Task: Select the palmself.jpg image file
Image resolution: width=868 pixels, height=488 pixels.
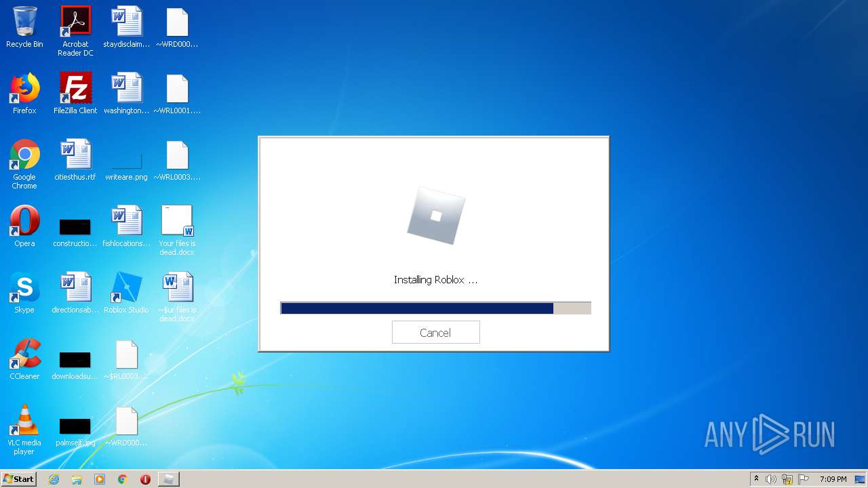Action: click(75, 432)
